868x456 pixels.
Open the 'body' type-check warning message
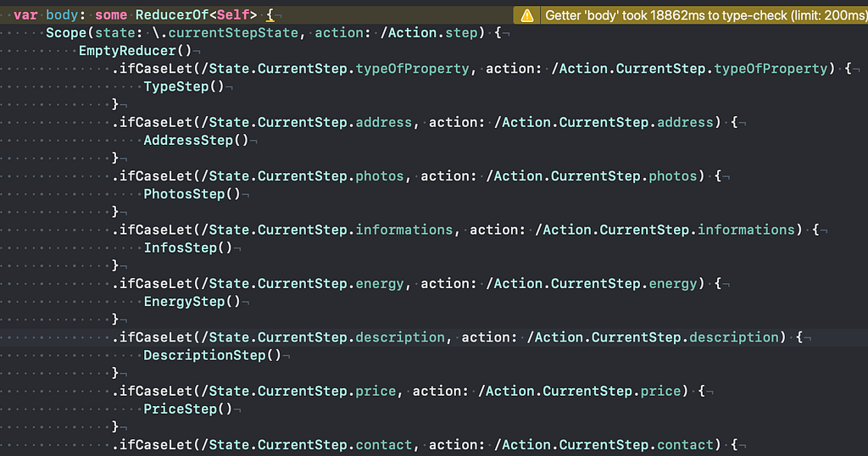706,15
